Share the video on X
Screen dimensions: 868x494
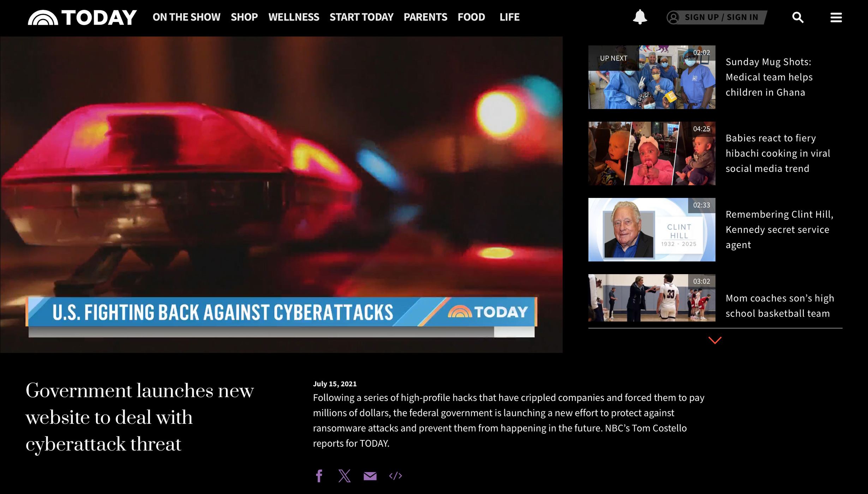[x=345, y=476]
